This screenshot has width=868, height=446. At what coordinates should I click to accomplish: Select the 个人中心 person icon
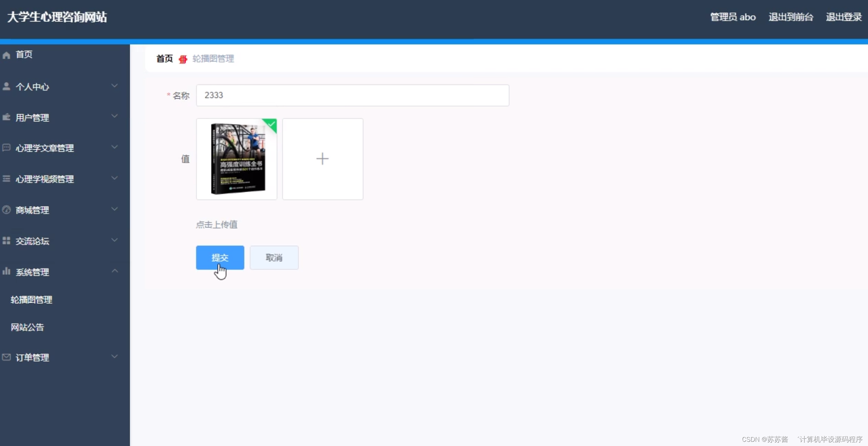point(6,86)
